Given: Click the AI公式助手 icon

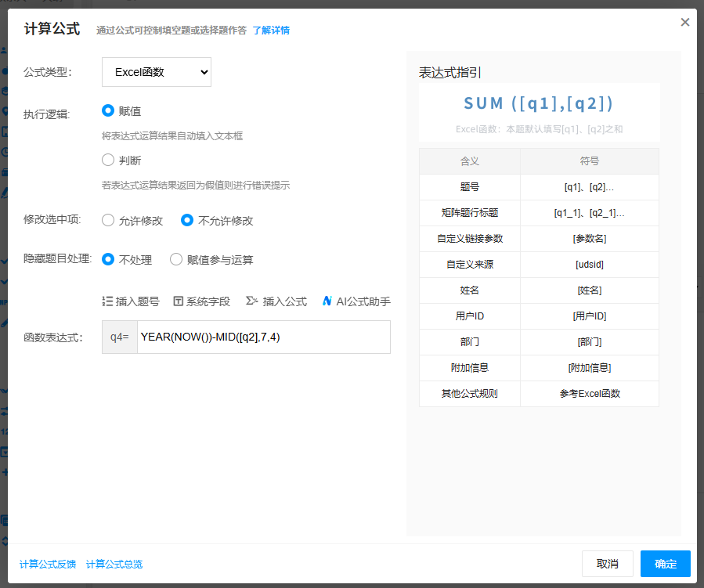Looking at the screenshot, I should click(x=327, y=301).
